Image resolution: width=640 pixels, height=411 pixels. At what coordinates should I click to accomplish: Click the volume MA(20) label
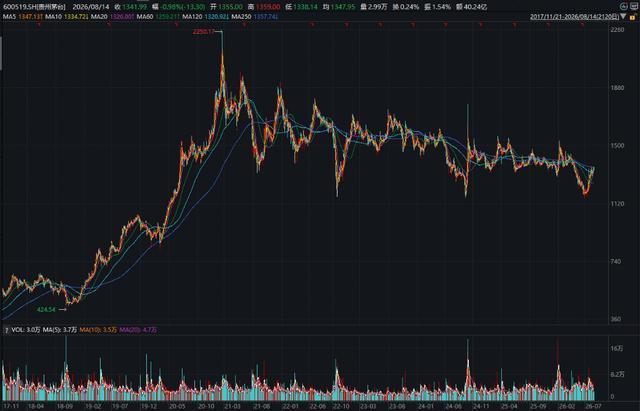tap(138, 330)
